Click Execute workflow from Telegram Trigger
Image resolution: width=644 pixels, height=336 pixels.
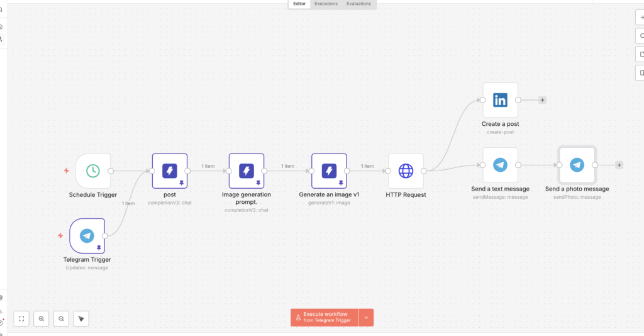pyautogui.click(x=325, y=318)
